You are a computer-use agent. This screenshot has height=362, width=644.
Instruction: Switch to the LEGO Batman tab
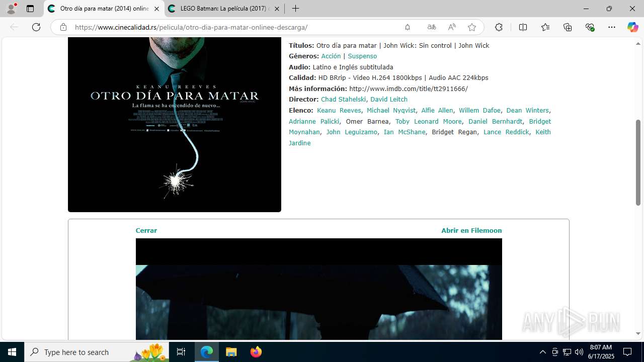(x=224, y=9)
